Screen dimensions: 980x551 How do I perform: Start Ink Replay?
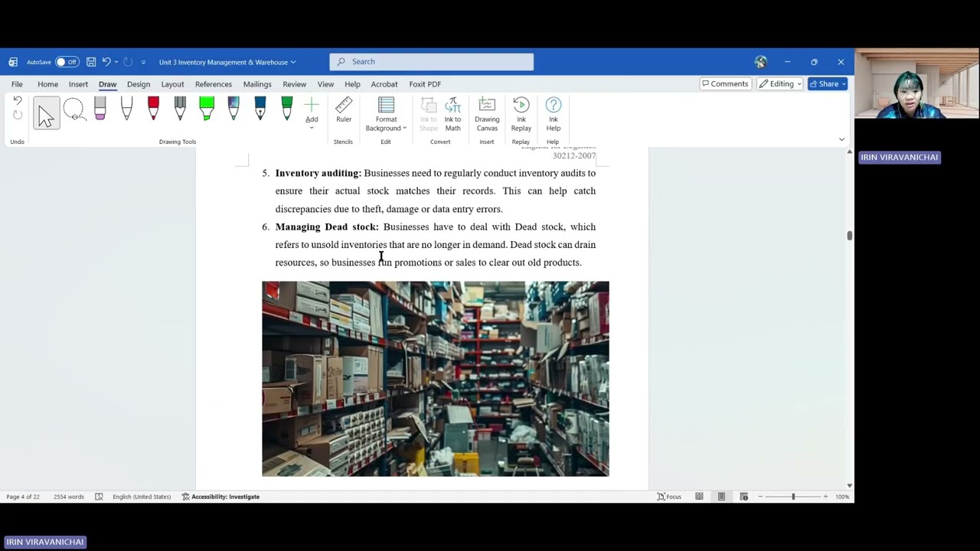tap(521, 114)
